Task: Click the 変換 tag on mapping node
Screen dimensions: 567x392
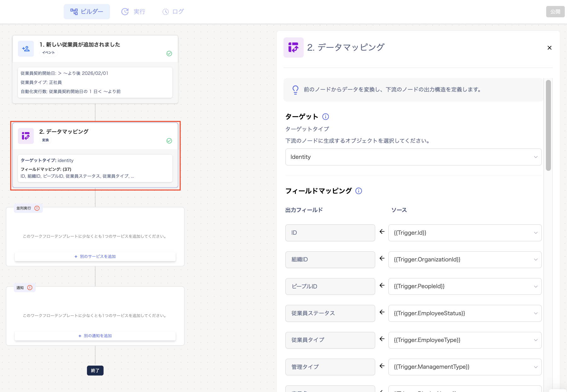Action: pyautogui.click(x=45, y=140)
